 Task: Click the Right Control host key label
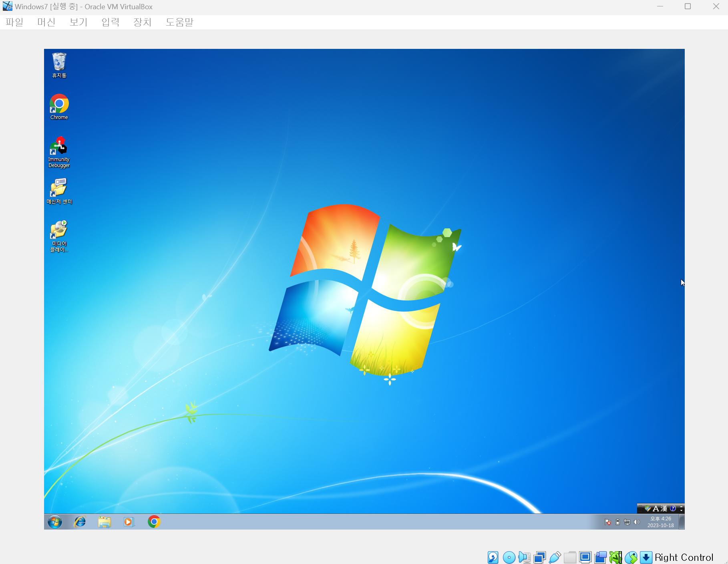[x=684, y=558]
